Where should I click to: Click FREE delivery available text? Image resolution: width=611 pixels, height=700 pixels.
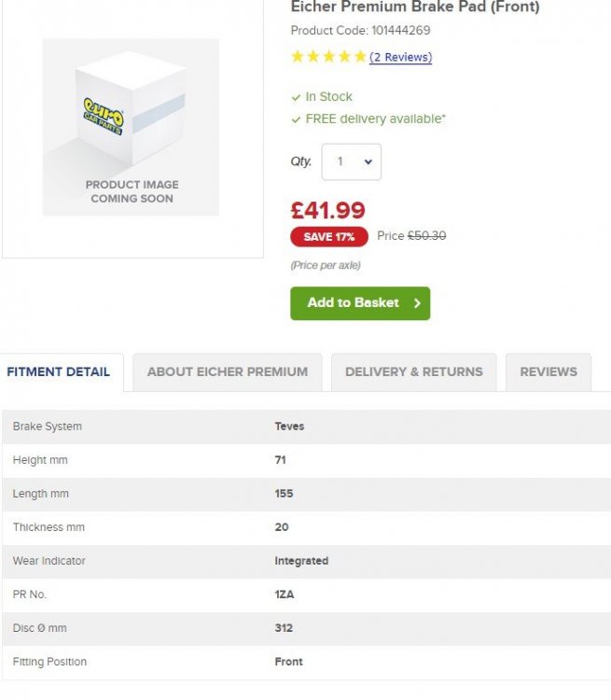coord(375,119)
